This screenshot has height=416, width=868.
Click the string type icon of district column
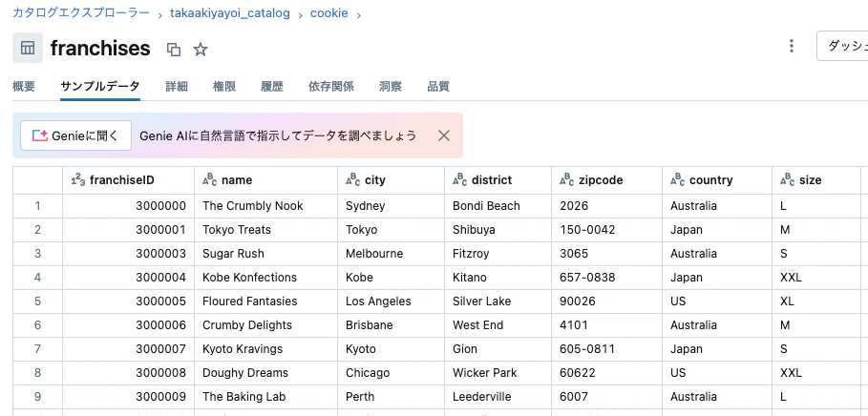tap(459, 180)
